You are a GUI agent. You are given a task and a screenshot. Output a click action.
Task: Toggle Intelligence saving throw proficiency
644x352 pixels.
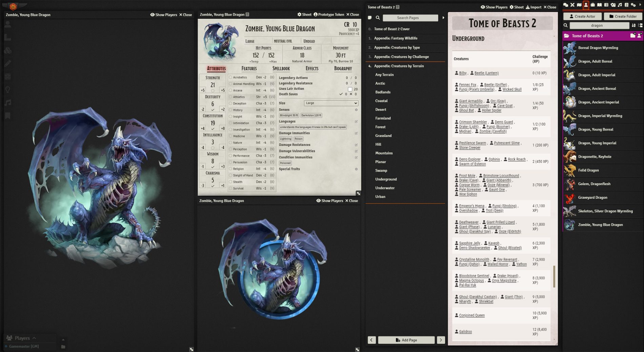click(213, 148)
